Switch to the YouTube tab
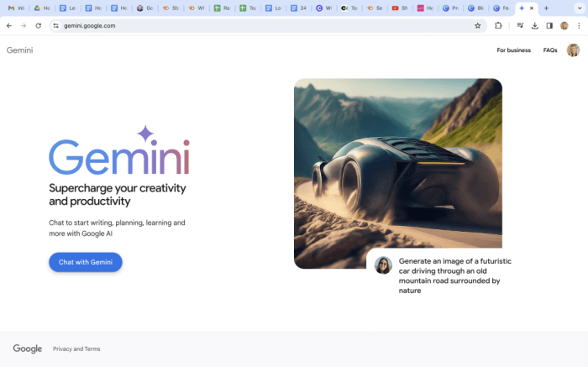Screen dimensions: 588x367 click(x=399, y=8)
